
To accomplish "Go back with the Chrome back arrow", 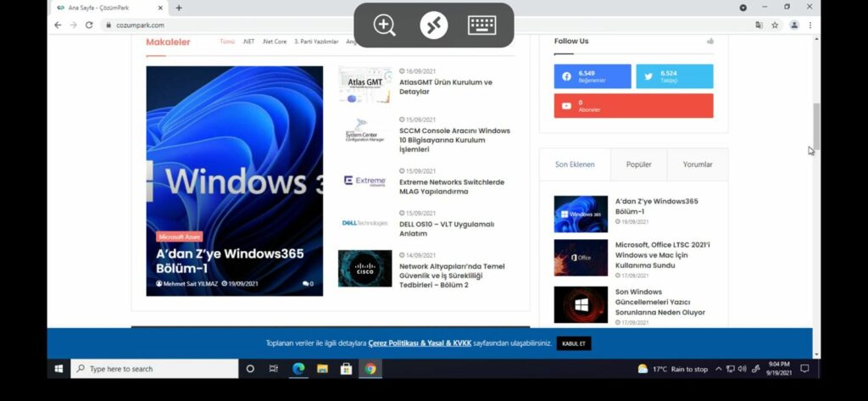I will click(58, 25).
